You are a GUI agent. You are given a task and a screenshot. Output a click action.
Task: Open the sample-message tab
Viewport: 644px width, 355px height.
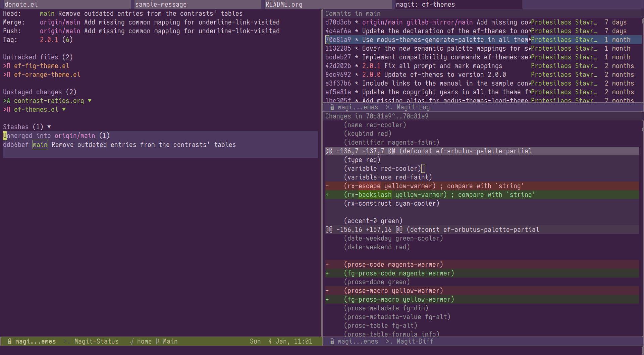(x=161, y=4)
